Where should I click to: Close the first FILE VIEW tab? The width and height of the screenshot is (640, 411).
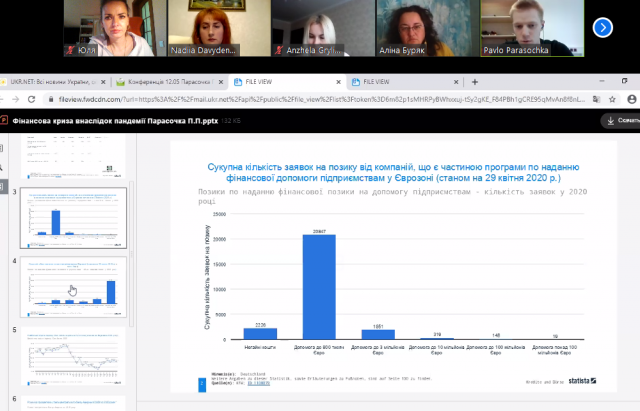pos(338,82)
